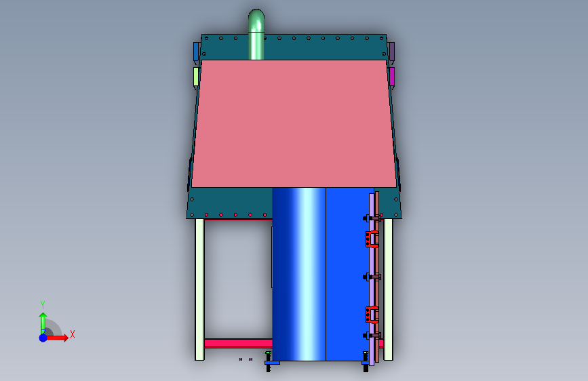This screenshot has width=588, height=381.
Task: Select the purple vertical hinge strip
Action: click(372, 279)
